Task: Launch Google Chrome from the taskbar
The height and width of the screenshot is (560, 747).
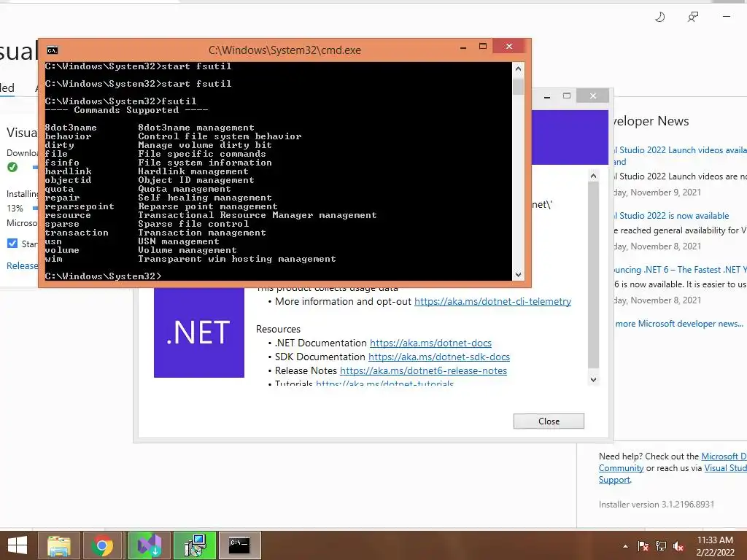Action: tap(102, 545)
